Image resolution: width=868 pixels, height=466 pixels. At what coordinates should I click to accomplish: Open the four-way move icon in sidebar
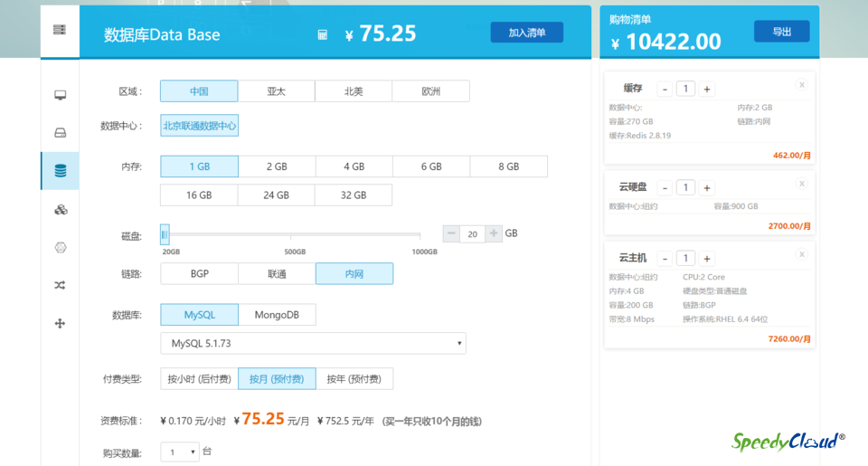pyautogui.click(x=61, y=323)
